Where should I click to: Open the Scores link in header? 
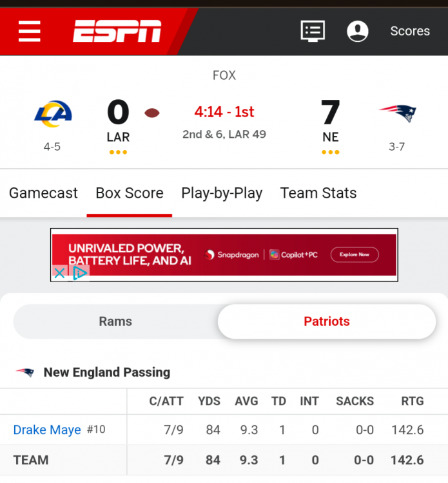pos(410,31)
